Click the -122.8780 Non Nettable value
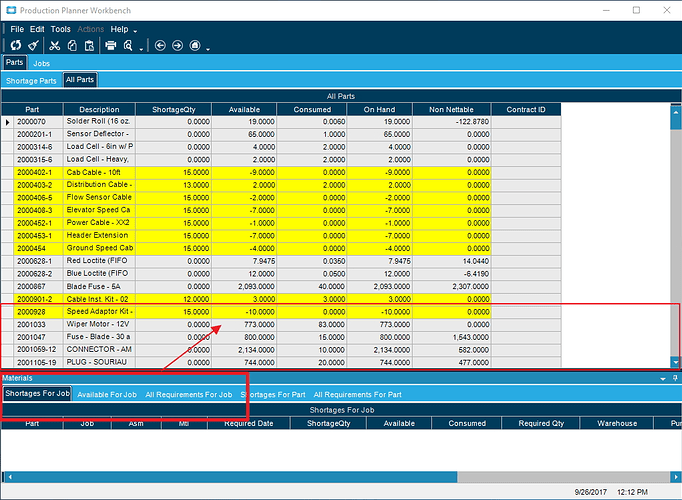This screenshot has width=682, height=500. pyautogui.click(x=451, y=122)
